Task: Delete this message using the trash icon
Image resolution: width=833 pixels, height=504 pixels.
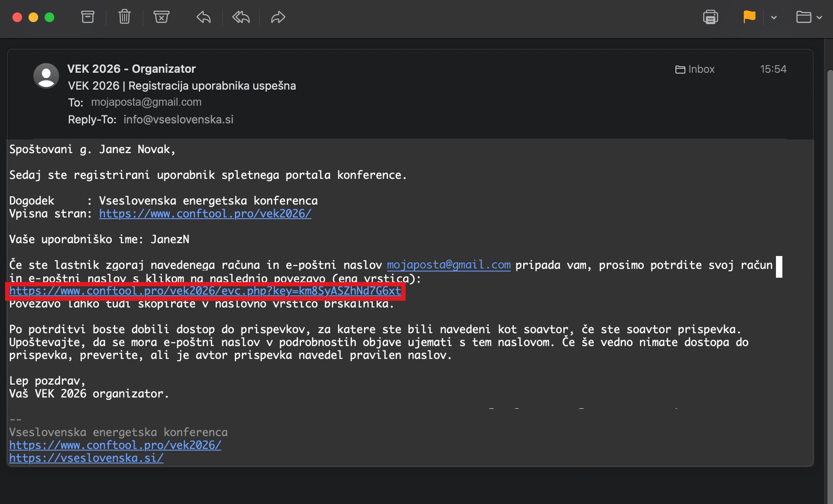Action: (x=124, y=17)
